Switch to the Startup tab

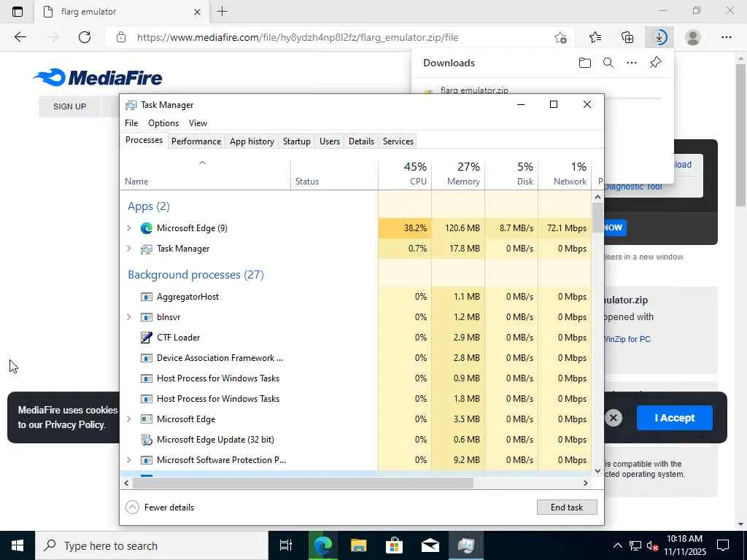point(296,141)
